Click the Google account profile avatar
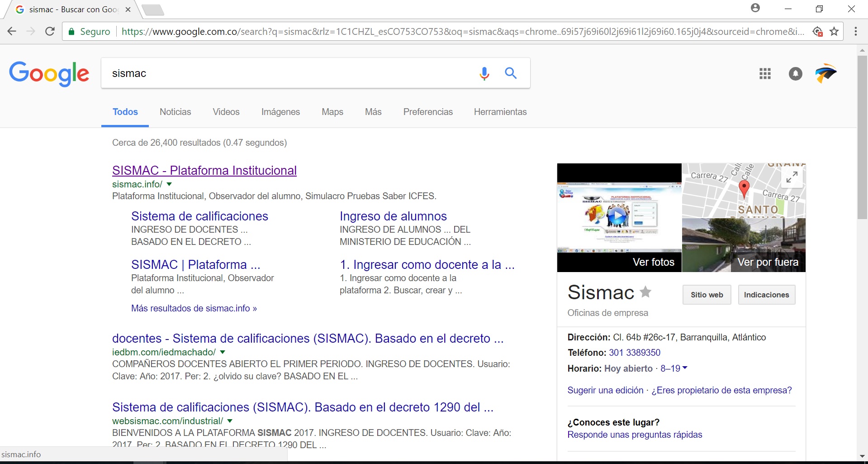This screenshot has height=464, width=868. point(825,73)
